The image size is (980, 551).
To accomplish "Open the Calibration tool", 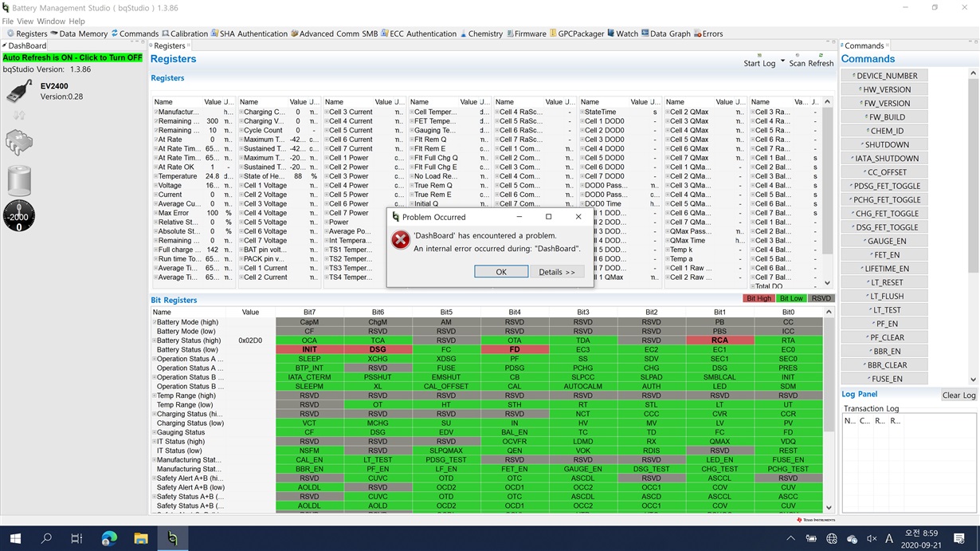I will coord(185,33).
